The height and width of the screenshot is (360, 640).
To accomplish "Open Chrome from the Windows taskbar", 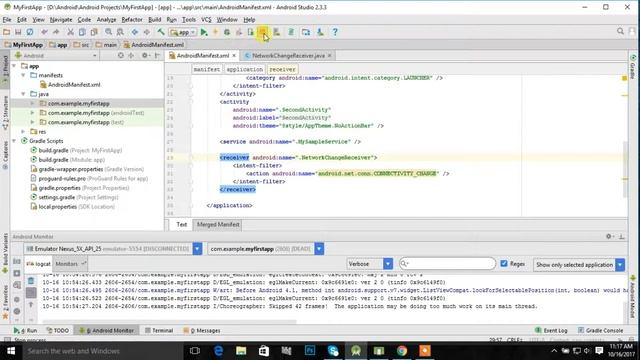I will pos(402,351).
